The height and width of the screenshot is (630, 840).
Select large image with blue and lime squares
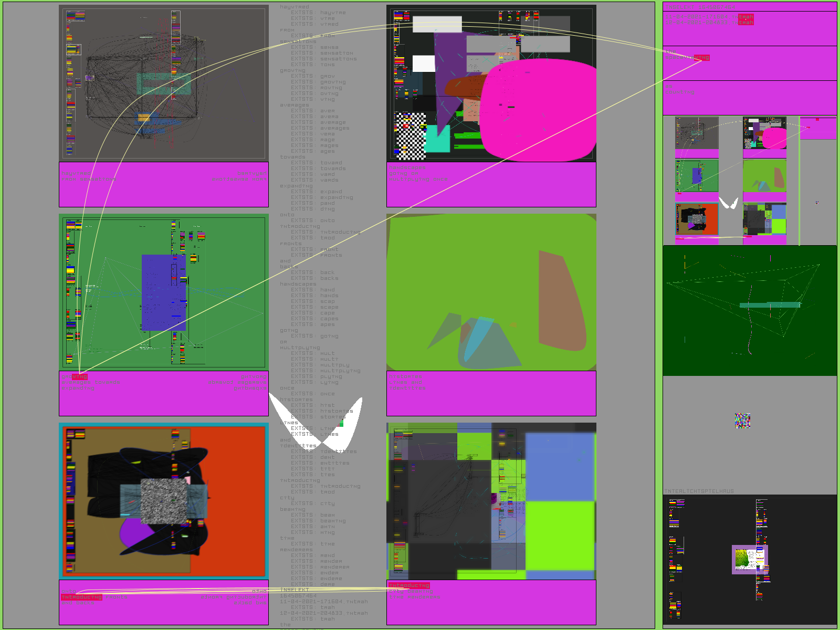491,501
